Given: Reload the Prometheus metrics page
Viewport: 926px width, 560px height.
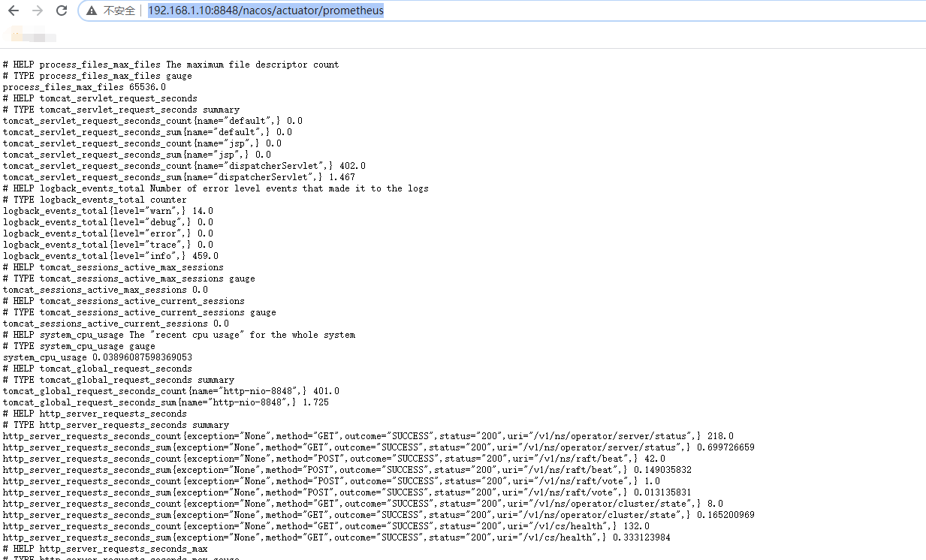Looking at the screenshot, I should tap(62, 11).
